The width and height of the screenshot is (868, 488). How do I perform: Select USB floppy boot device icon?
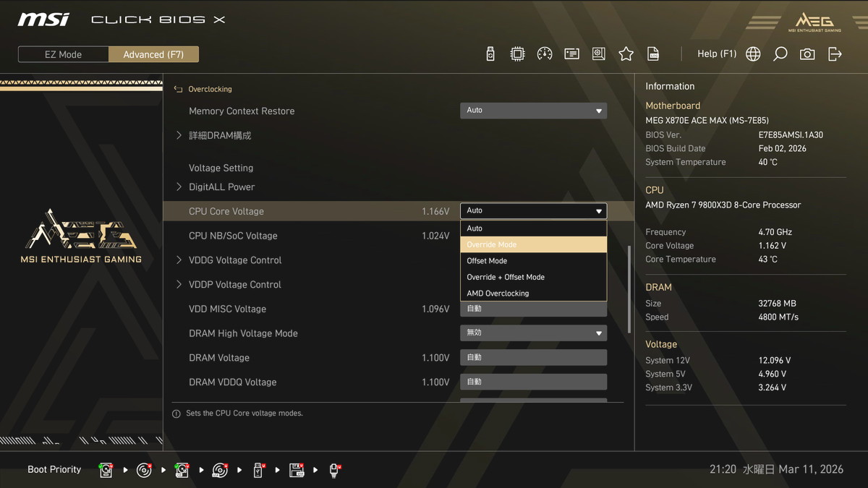297,470
